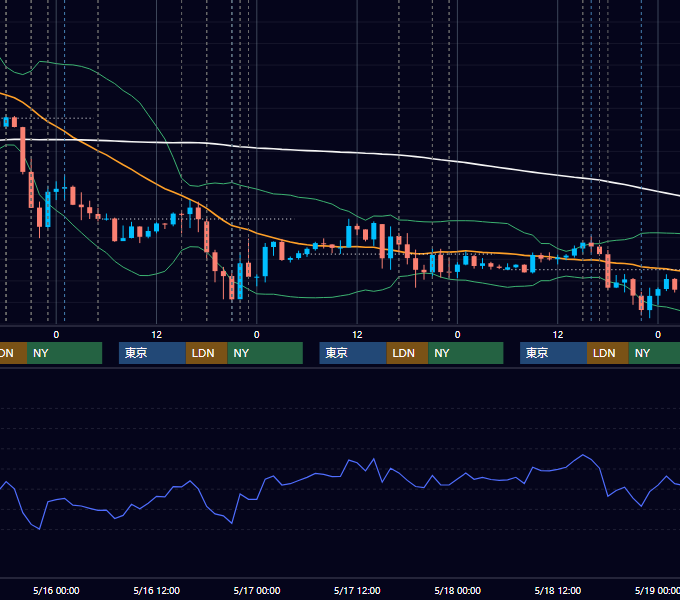680x600 pixels.
Task: Select the LDN session block on 5/16
Action: point(206,353)
